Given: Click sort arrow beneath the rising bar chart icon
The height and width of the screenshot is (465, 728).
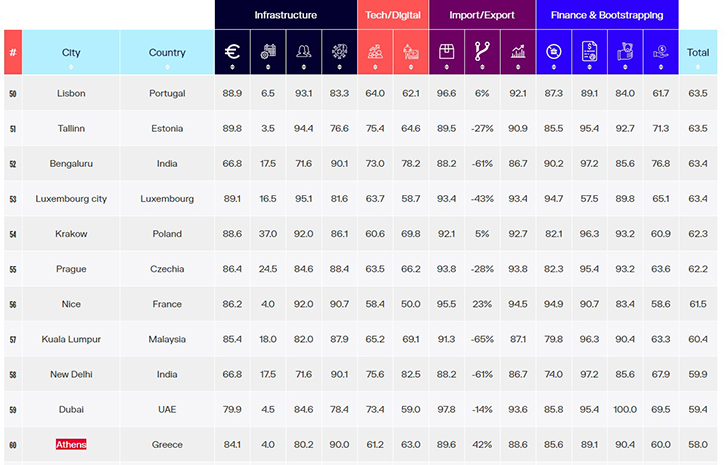Looking at the screenshot, I should 518,67.
